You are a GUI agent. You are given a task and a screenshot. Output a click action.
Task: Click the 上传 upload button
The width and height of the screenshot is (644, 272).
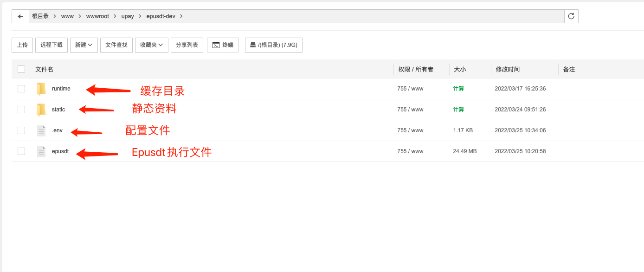tap(22, 45)
